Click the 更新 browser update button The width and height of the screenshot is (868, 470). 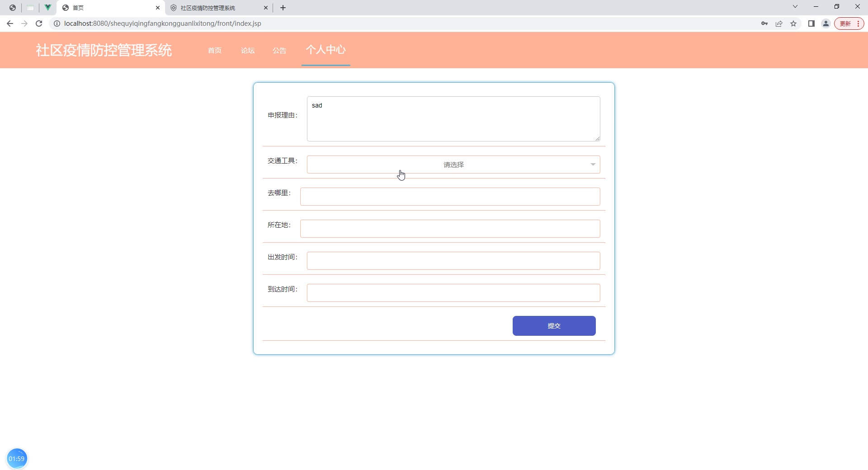click(849, 23)
